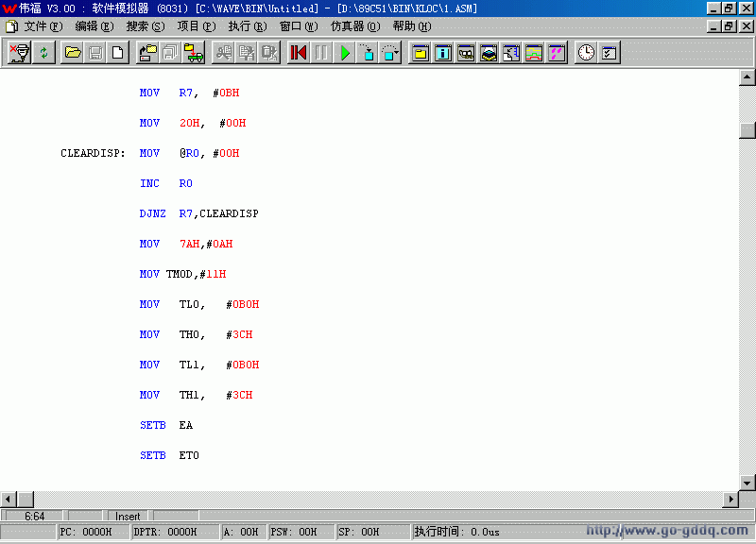Open the watch window glasses icon
Viewport: 756px width, 544px height.
466,53
